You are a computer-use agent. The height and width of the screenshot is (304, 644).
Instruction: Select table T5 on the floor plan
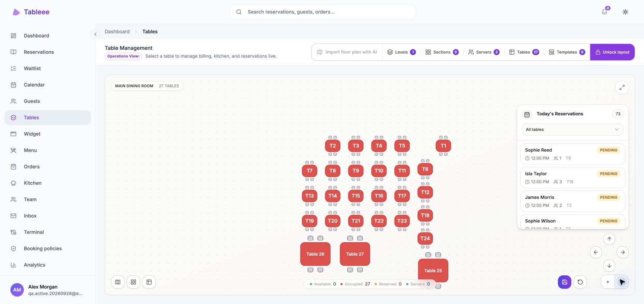tap(402, 146)
